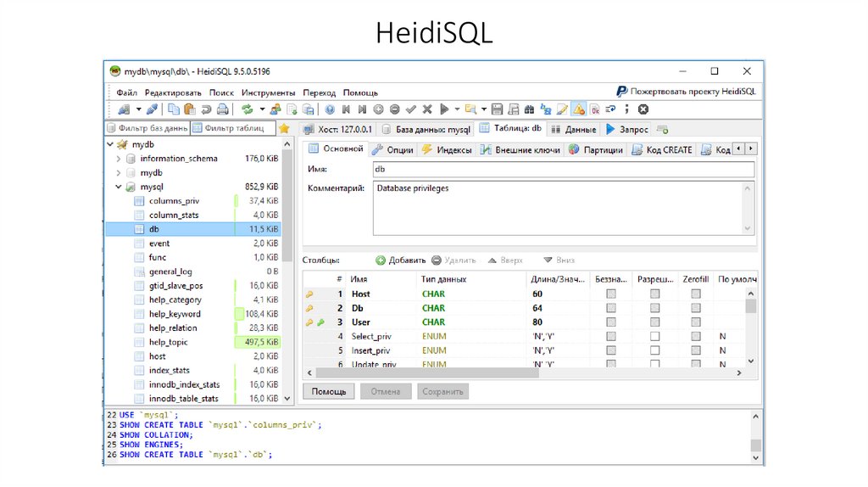
Task: Click the table name Имя field
Action: [564, 169]
